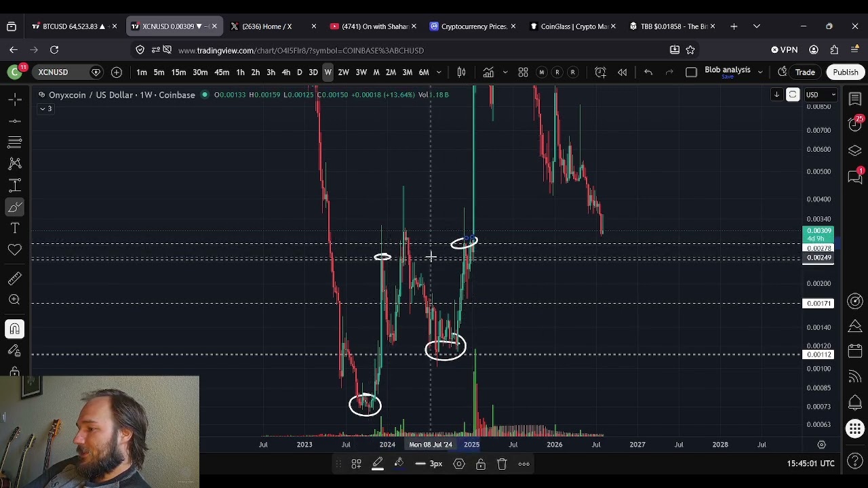Open drawing settings hexagon icon

459,464
